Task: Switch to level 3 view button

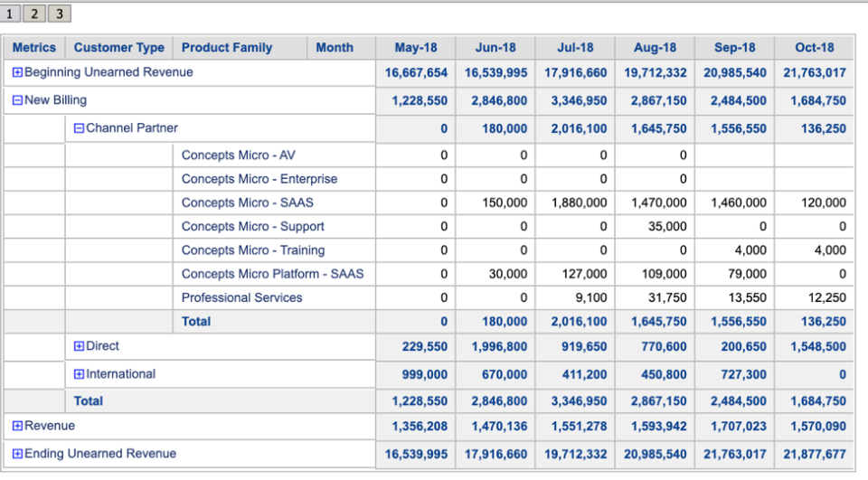Action: 59,14
